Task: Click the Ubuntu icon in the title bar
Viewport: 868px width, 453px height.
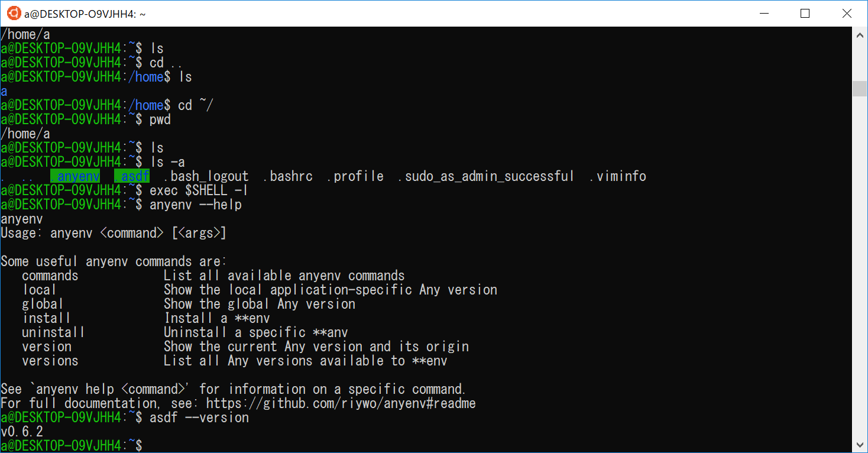Action: point(14,13)
